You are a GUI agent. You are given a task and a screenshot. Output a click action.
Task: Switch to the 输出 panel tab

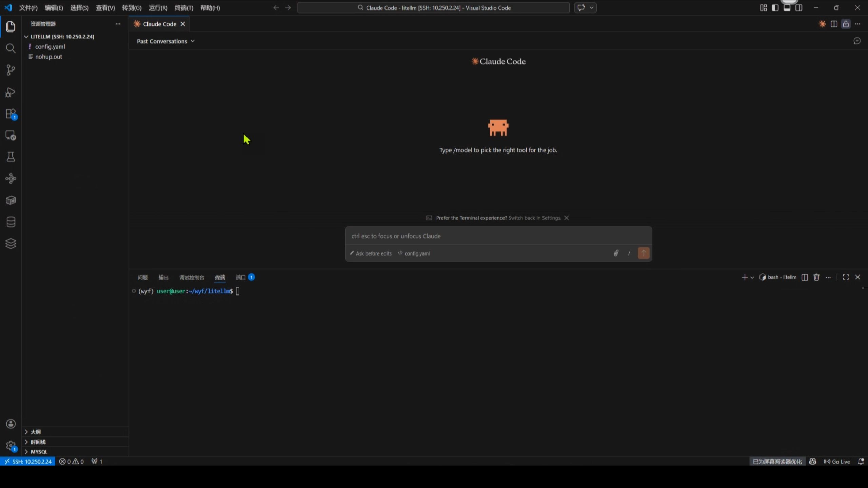coord(163,277)
